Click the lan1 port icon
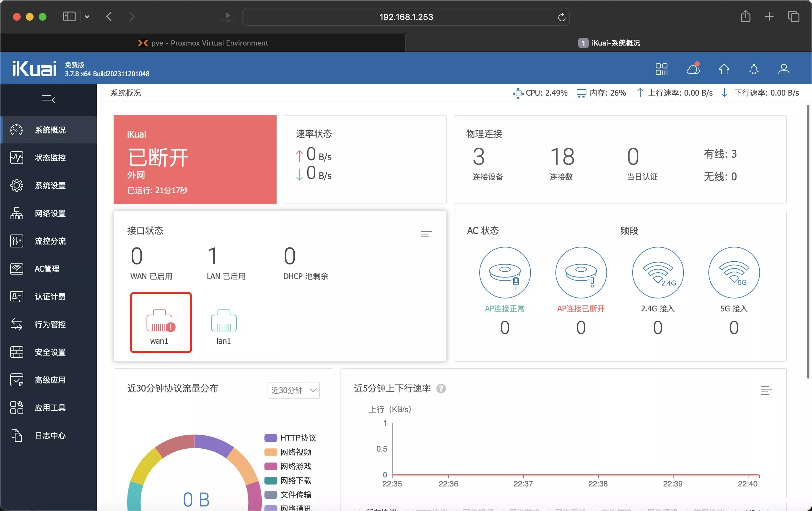This screenshot has height=511, width=812. [x=224, y=321]
